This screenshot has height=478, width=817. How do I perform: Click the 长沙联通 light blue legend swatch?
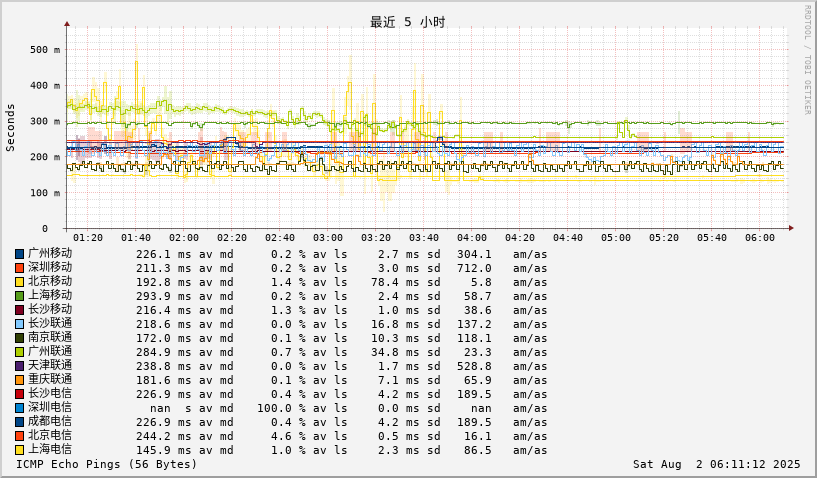(19, 324)
